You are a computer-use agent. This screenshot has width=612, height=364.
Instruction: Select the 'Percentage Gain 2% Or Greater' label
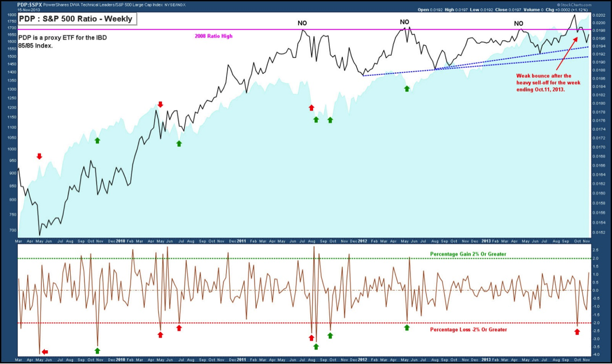(x=468, y=254)
